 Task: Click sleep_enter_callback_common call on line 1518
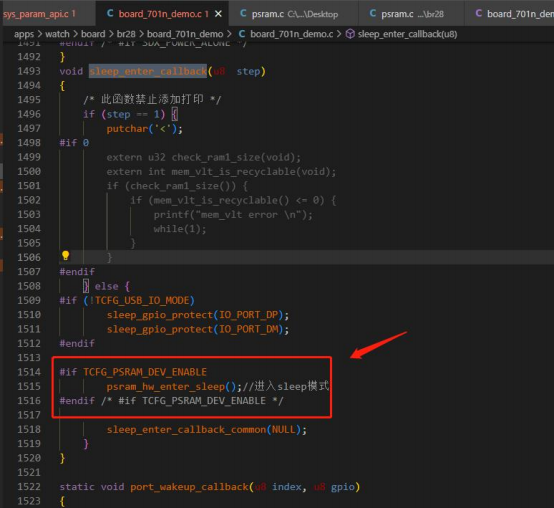point(186,430)
